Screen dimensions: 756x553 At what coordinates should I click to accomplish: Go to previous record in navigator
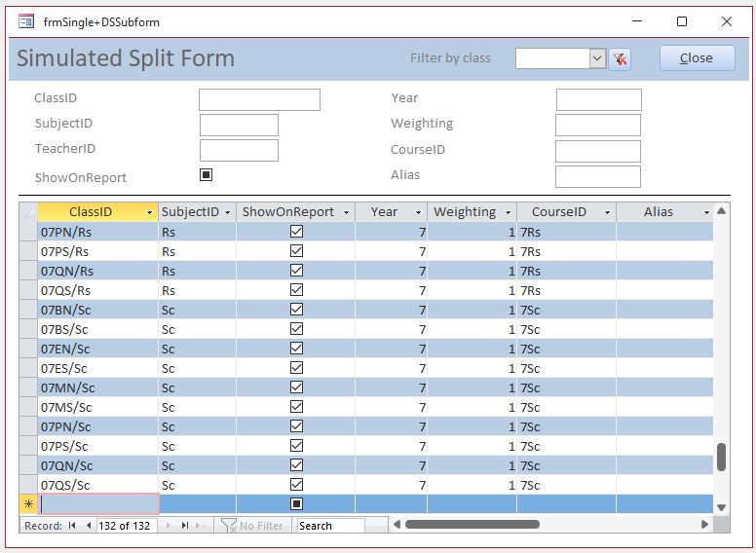[89, 526]
